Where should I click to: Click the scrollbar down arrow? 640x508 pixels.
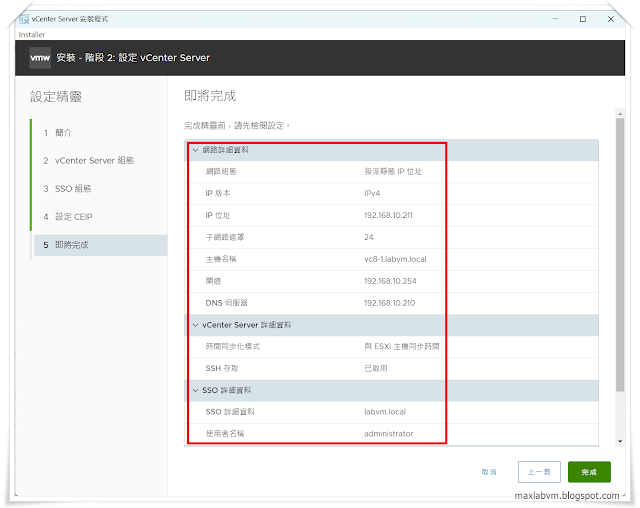(x=620, y=441)
